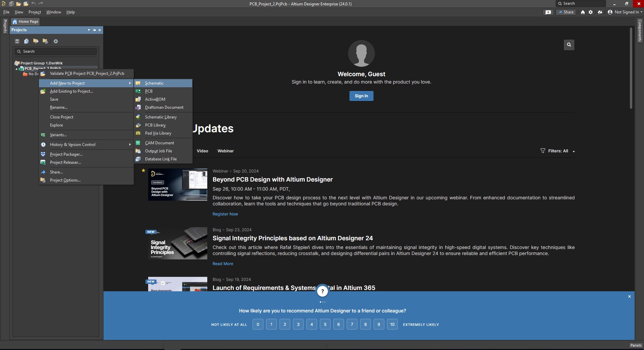The height and width of the screenshot is (350, 644).
Task: Click the Project Releaser icon in the menu
Action: 43,162
